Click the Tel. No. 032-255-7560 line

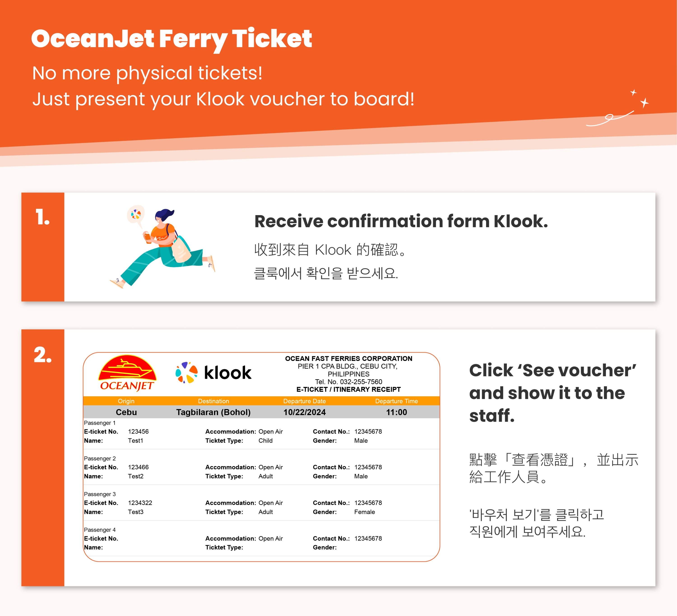point(349,381)
